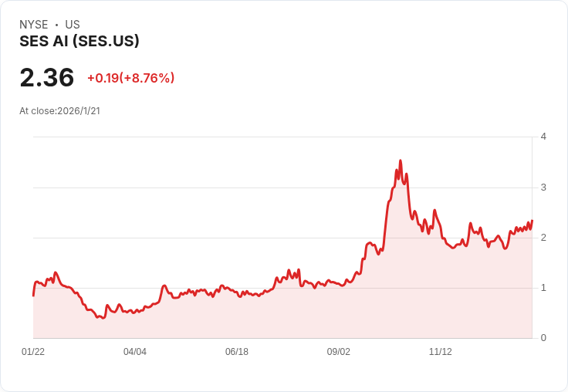The width and height of the screenshot is (568, 392).
Task: Click the right endpoint of the price line
Action: 532,221
